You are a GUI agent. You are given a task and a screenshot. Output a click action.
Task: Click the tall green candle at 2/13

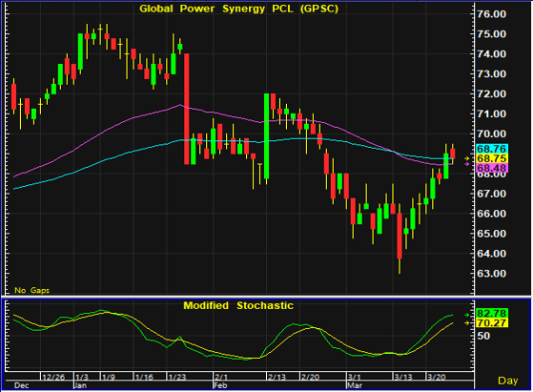(267, 136)
